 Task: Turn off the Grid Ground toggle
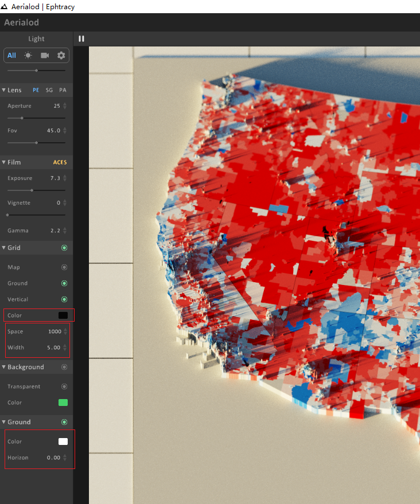coord(64,283)
